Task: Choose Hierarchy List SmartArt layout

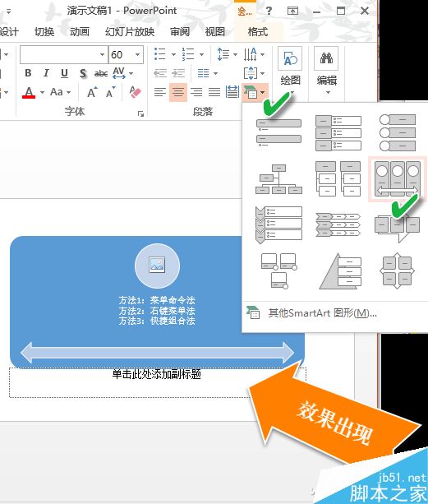Action: pos(338,178)
